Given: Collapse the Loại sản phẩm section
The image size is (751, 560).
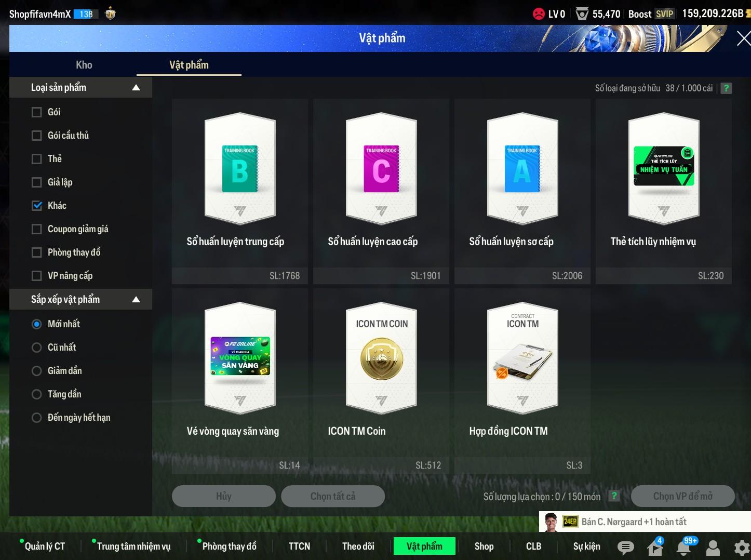Looking at the screenshot, I should click(136, 88).
